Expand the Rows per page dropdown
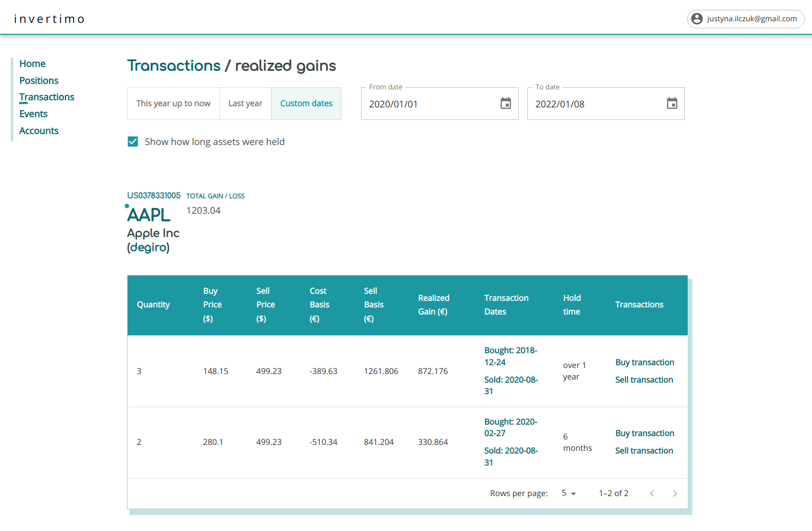 click(x=569, y=493)
